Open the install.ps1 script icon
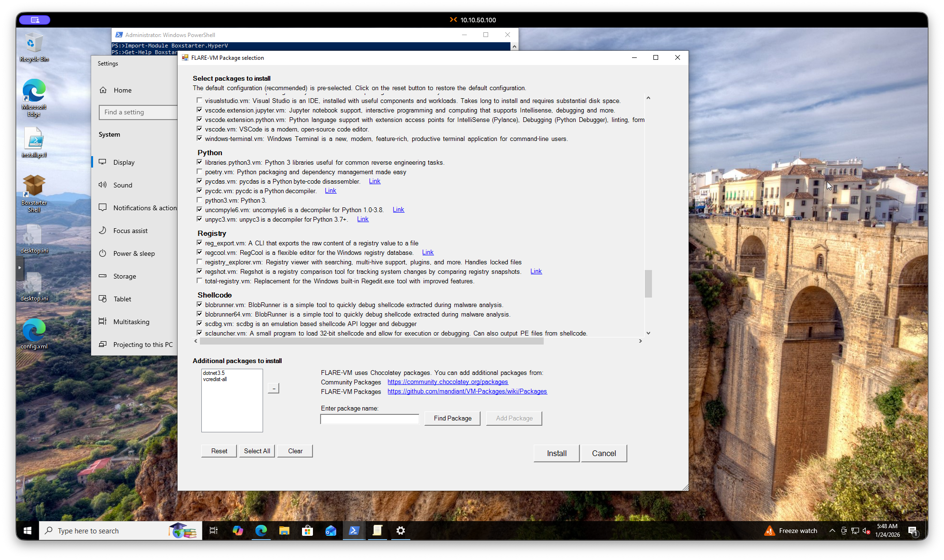This screenshot has height=560, width=944. [x=34, y=142]
